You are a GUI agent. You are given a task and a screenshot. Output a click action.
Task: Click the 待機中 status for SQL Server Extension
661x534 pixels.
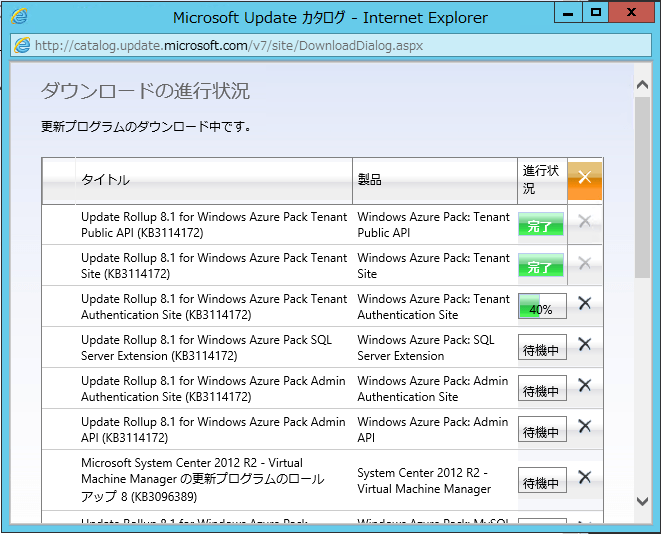(542, 347)
